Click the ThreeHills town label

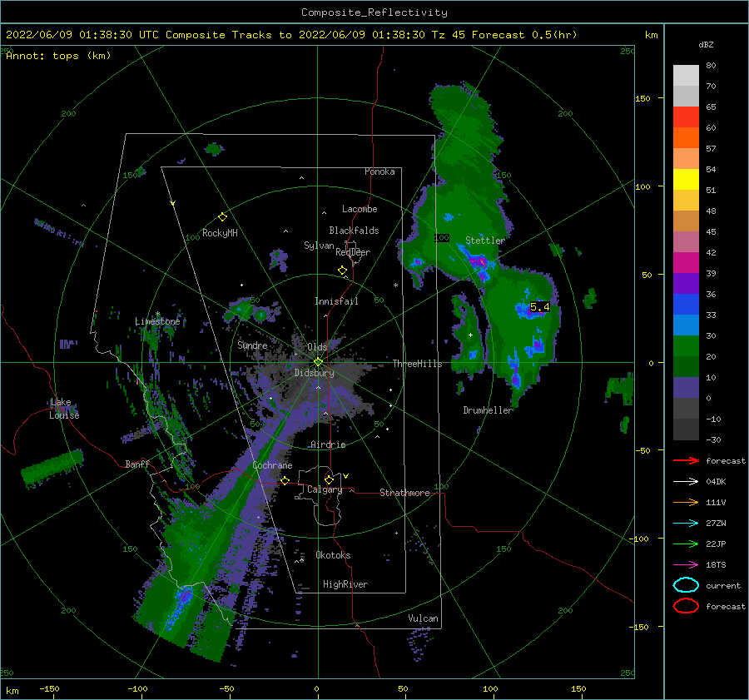click(418, 364)
